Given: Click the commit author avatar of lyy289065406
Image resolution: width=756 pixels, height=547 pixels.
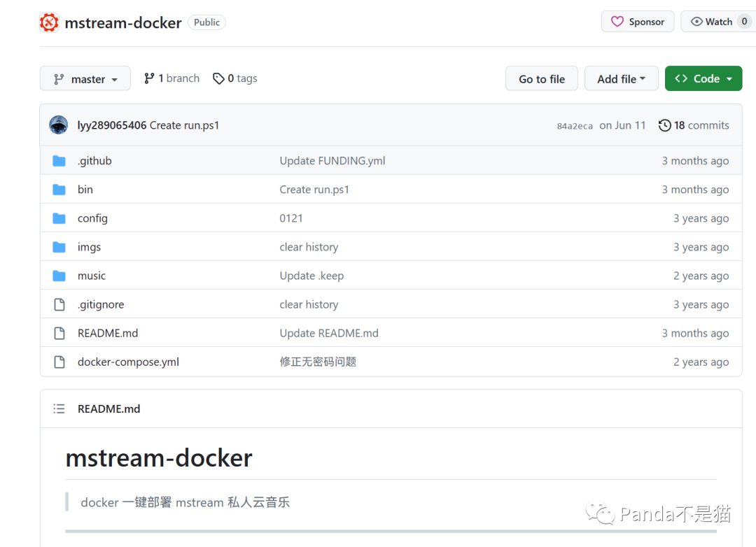Looking at the screenshot, I should tap(58, 125).
